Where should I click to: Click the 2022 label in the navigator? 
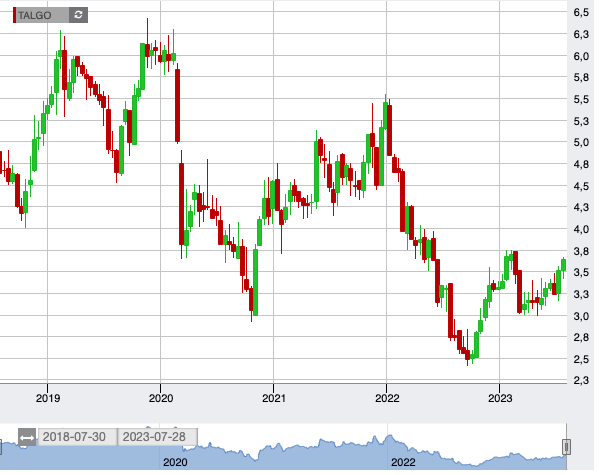[403, 462]
